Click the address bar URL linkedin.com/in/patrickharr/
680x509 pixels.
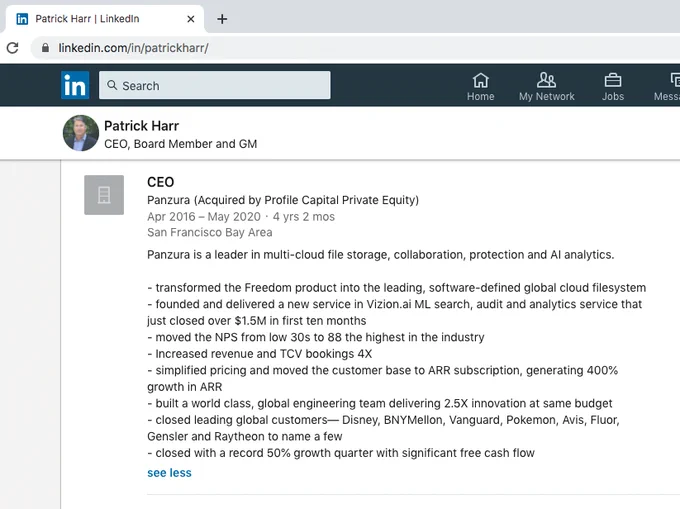pos(133,48)
